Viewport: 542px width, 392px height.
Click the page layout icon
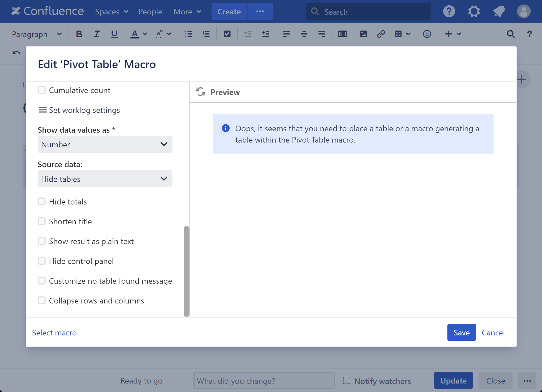pos(343,34)
